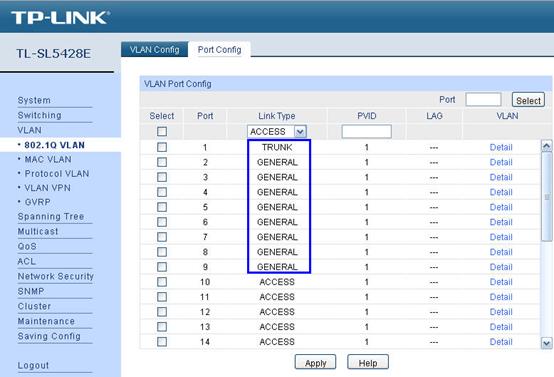Open the Cluster menu

(34, 306)
